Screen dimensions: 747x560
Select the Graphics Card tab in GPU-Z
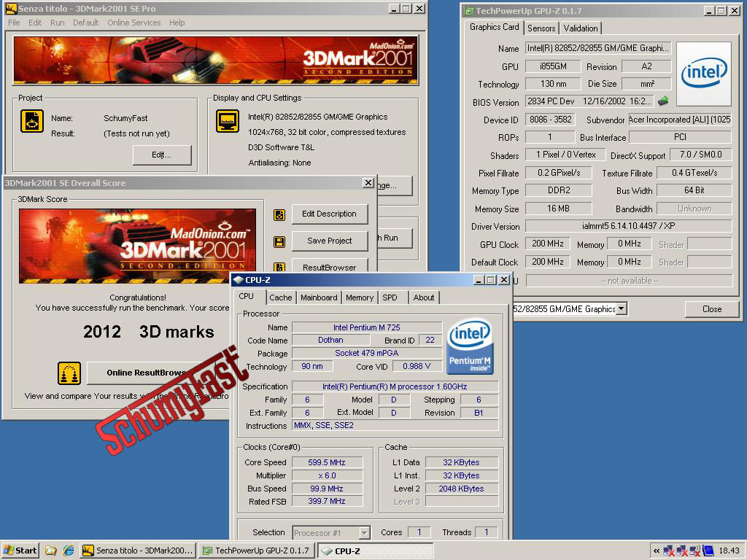click(494, 27)
